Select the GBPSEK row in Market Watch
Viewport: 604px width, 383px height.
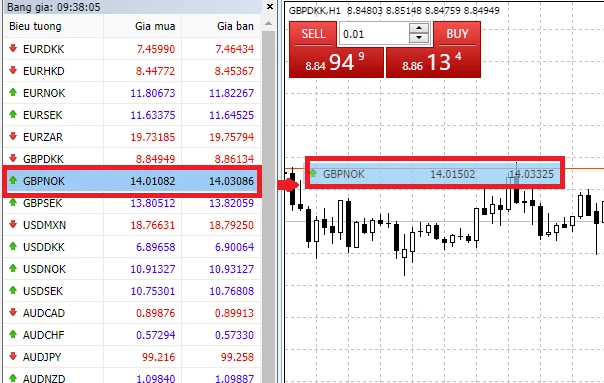tap(132, 203)
